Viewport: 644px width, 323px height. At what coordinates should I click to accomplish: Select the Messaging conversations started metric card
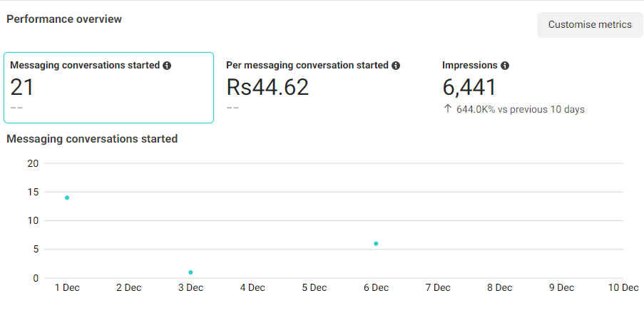tap(109, 88)
